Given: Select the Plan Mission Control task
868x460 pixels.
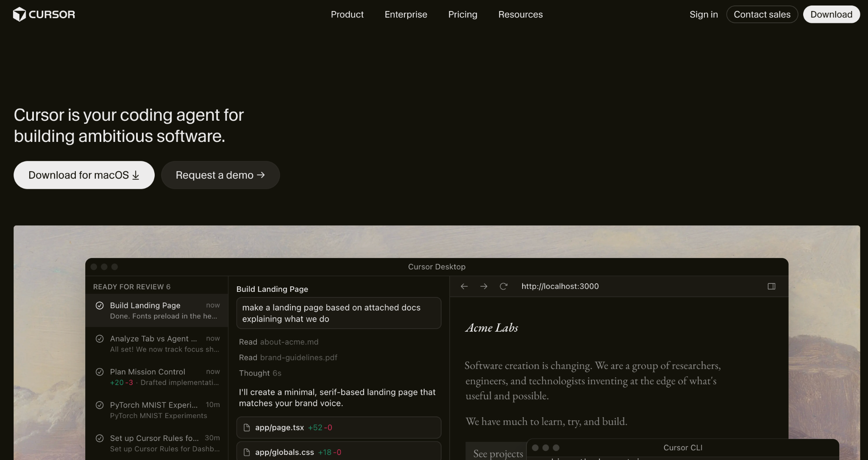Looking at the screenshot, I should click(x=157, y=377).
